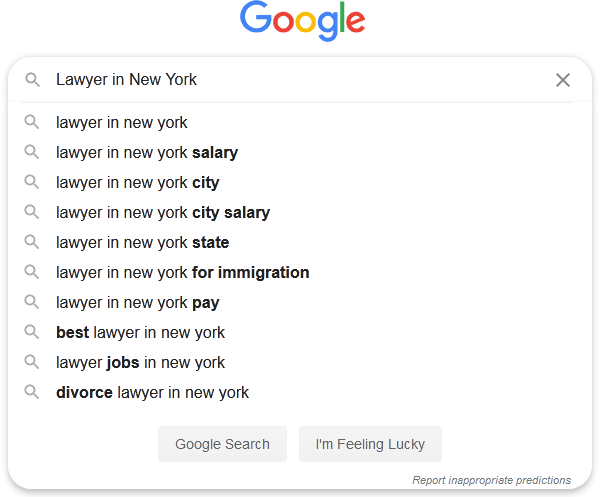Choose the "lawyer in new york salary" suggestion
Viewport: 604px width, 497px height.
(147, 153)
